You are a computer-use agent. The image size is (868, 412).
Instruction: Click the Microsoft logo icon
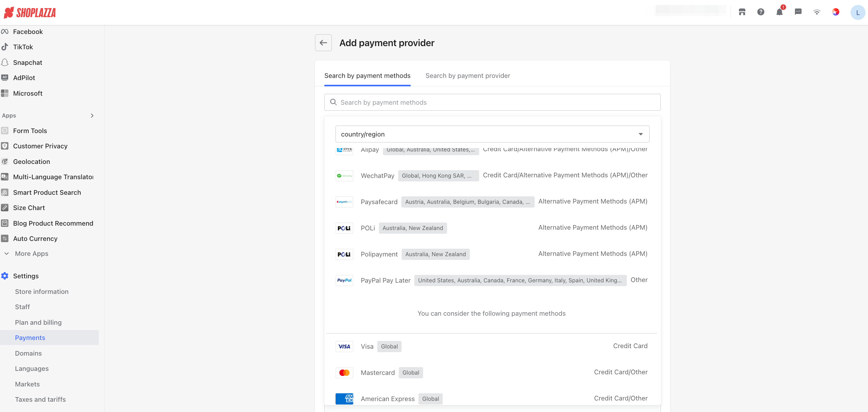point(5,93)
